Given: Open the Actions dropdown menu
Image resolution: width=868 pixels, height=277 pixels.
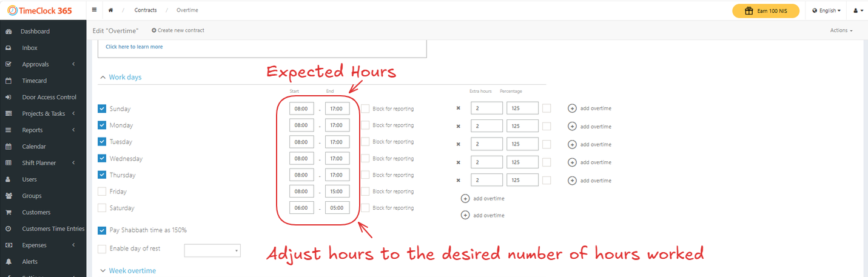Looking at the screenshot, I should tap(841, 30).
